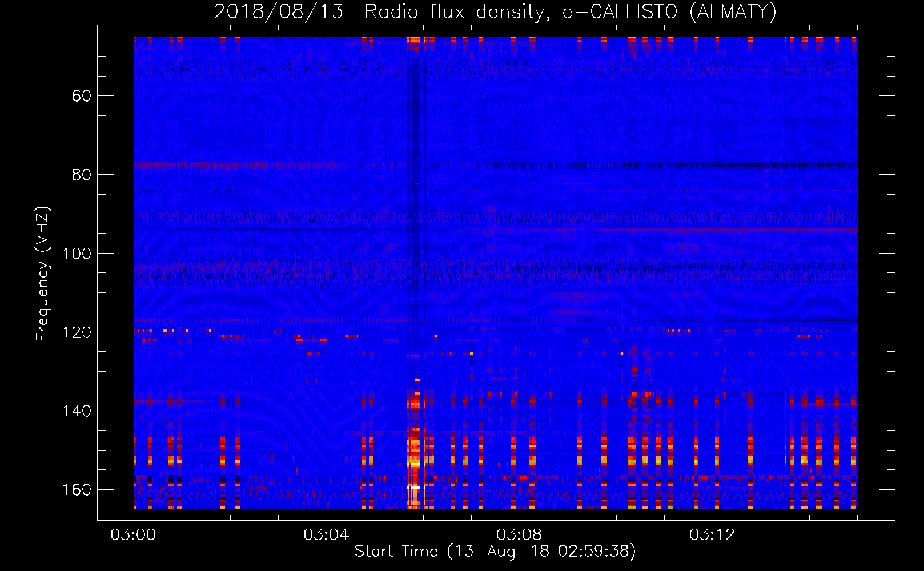Click the '03:04' time tick label

pos(326,535)
